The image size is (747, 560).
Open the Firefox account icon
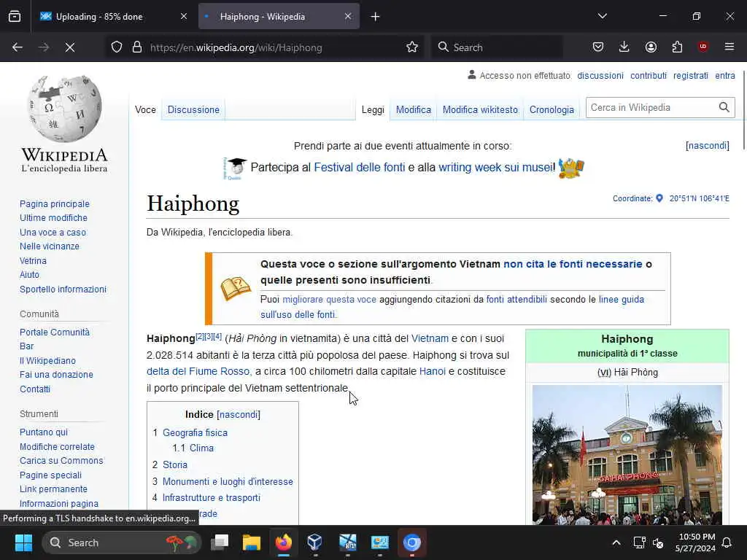point(651,47)
